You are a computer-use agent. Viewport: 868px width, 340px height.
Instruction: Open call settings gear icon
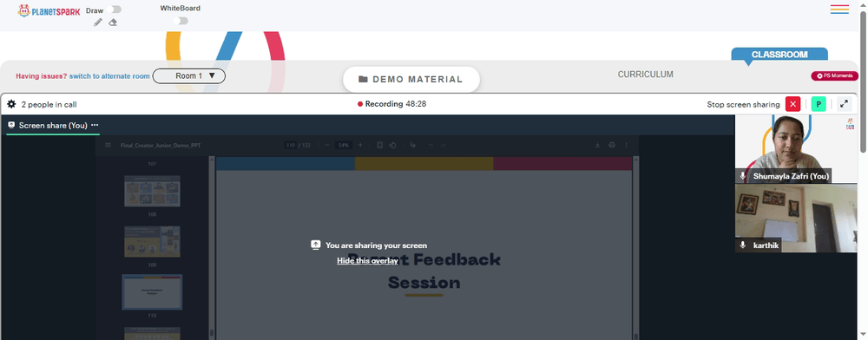coord(11,104)
